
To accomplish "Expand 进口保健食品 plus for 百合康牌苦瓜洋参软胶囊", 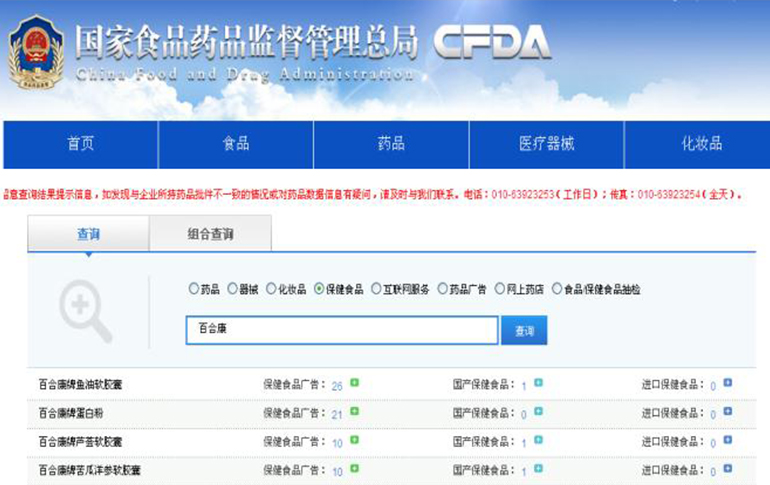I will click(728, 468).
